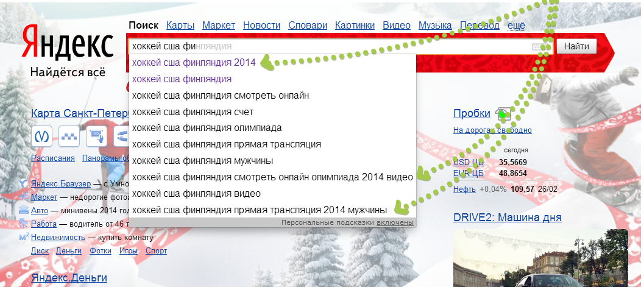The width and height of the screenshot is (644, 290).
Task: Click the car icon beside Авто
Action: pos(24,210)
